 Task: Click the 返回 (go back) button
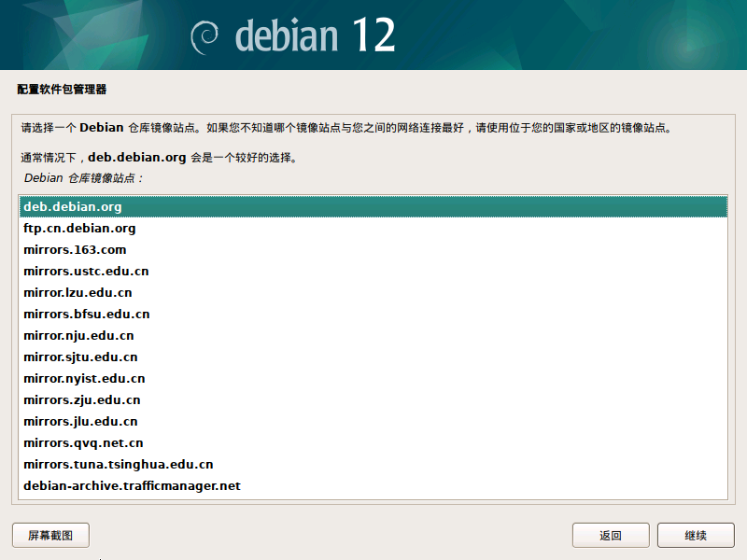(x=611, y=535)
